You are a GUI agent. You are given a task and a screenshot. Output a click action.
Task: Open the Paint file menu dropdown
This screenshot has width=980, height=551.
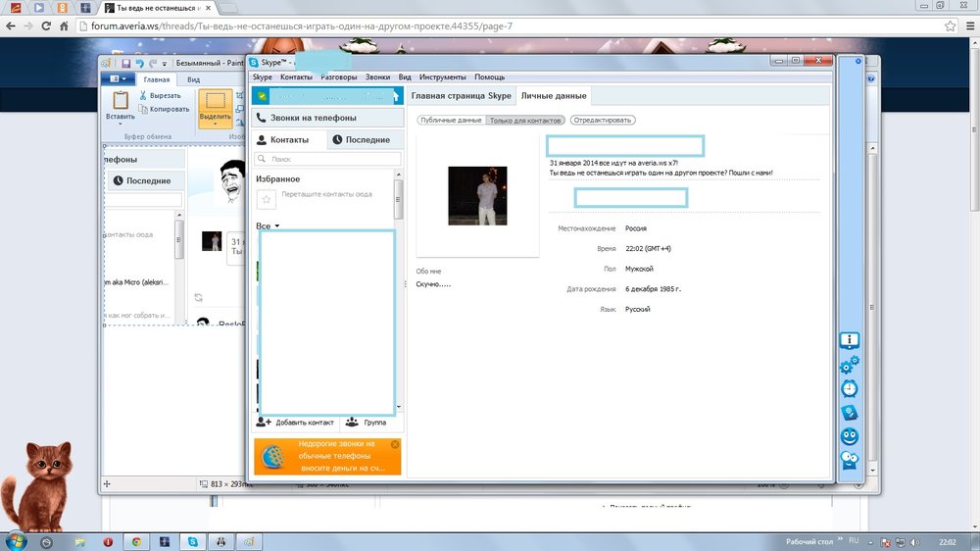(x=118, y=79)
